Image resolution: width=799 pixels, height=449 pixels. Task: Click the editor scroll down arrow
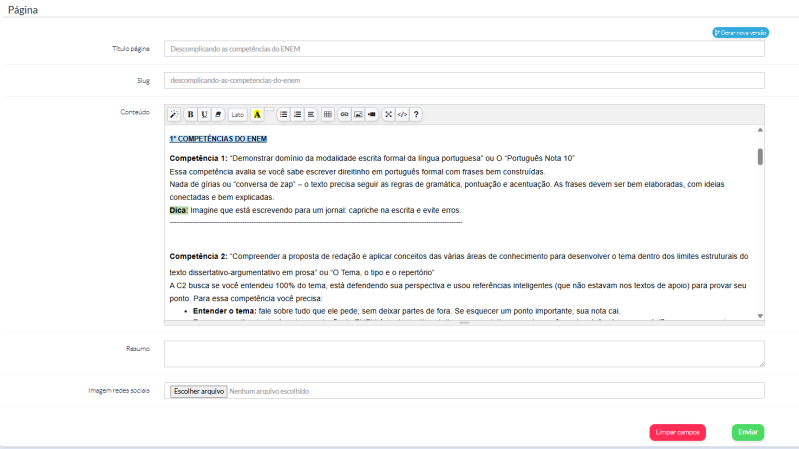click(x=760, y=316)
